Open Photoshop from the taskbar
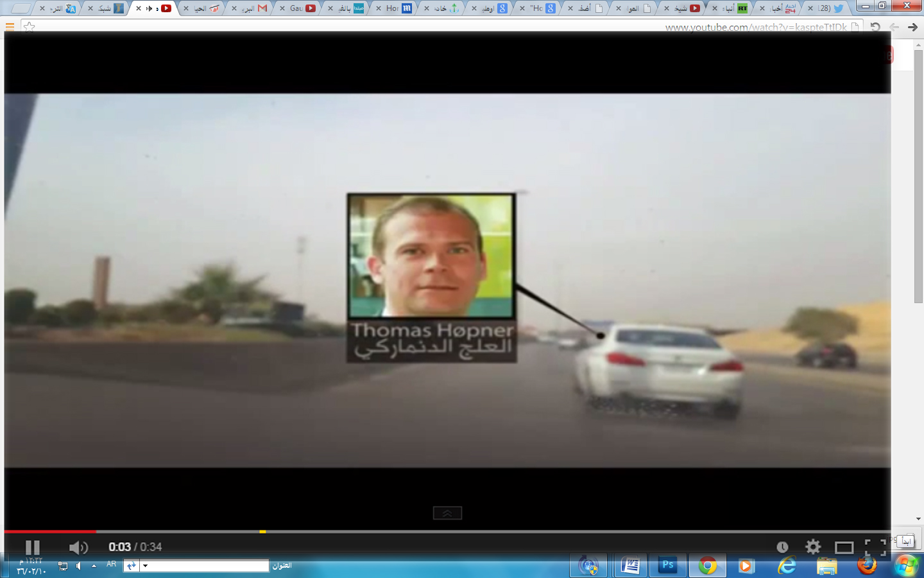The image size is (924, 578). pos(668,566)
